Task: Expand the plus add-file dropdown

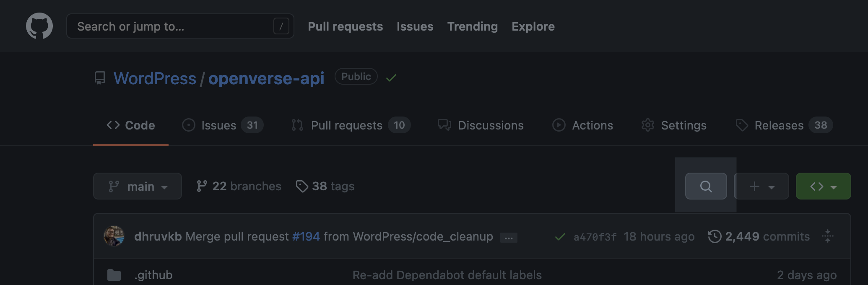Action: pyautogui.click(x=761, y=186)
